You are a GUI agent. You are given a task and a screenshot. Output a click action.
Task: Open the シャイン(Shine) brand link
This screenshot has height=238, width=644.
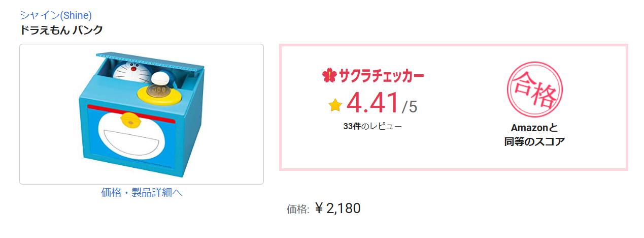[56, 15]
